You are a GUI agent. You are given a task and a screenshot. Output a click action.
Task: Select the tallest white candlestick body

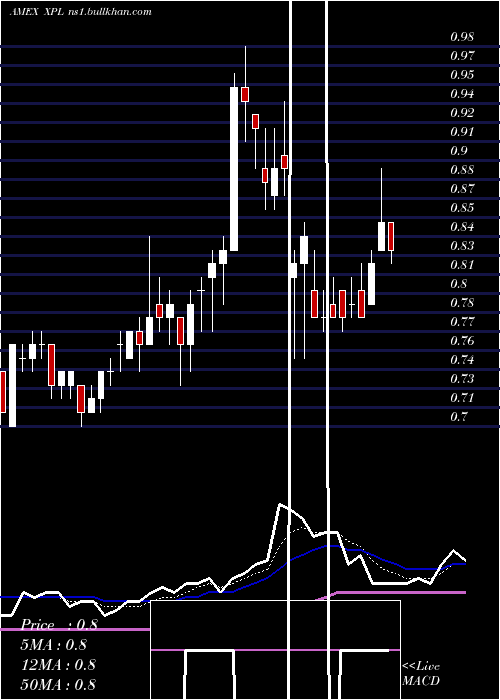234,169
